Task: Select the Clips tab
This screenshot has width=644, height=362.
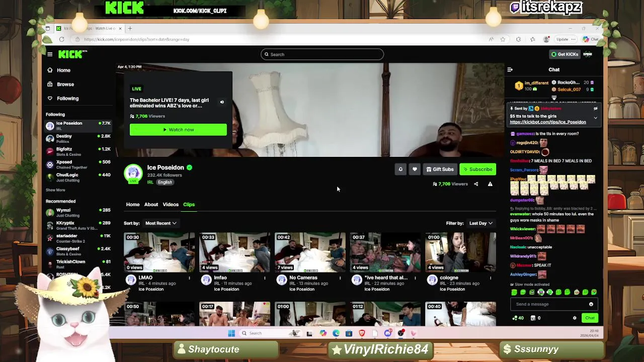Action: coord(189,205)
